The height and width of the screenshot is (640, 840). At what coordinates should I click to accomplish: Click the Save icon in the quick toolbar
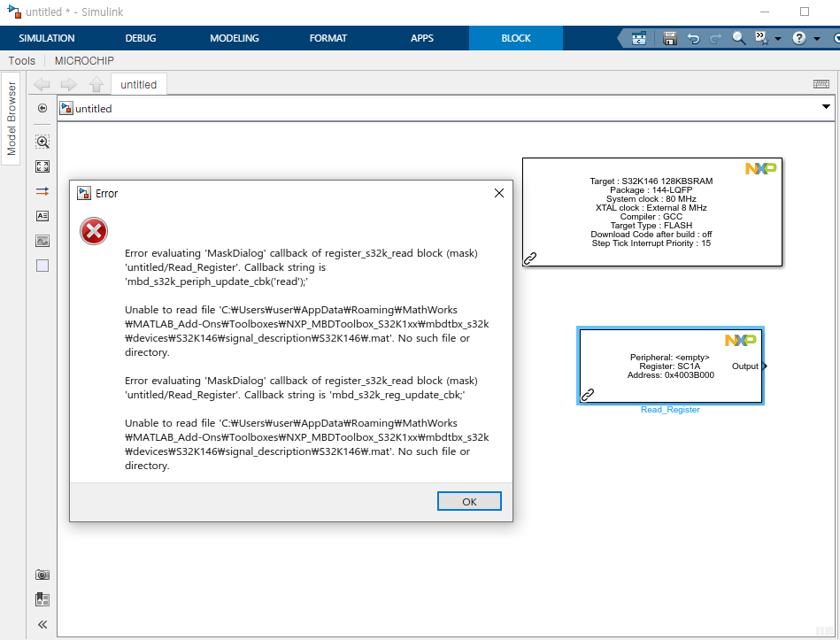pyautogui.click(x=670, y=38)
